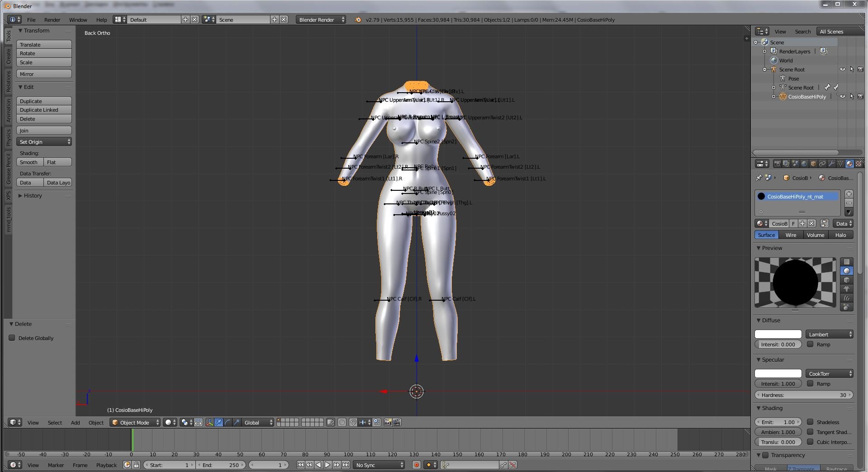
Task: Select the rotate manipulator arc icon
Action: pos(228,422)
